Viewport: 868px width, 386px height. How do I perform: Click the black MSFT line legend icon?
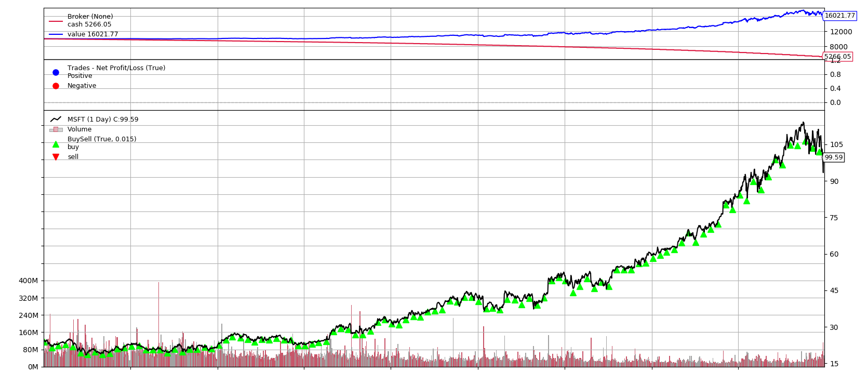tap(56, 119)
